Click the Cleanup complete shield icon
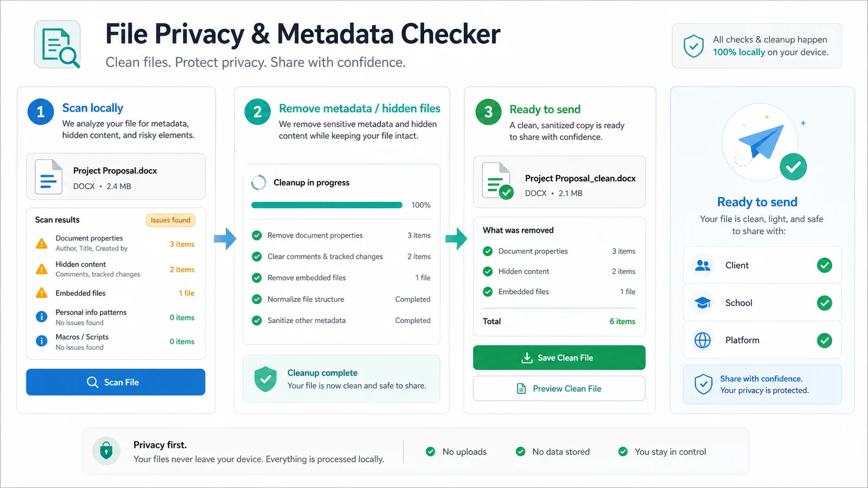 [266, 379]
